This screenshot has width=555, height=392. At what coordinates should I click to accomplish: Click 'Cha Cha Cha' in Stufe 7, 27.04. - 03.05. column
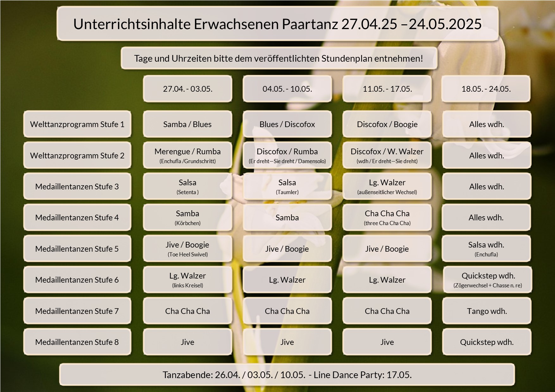tap(187, 311)
